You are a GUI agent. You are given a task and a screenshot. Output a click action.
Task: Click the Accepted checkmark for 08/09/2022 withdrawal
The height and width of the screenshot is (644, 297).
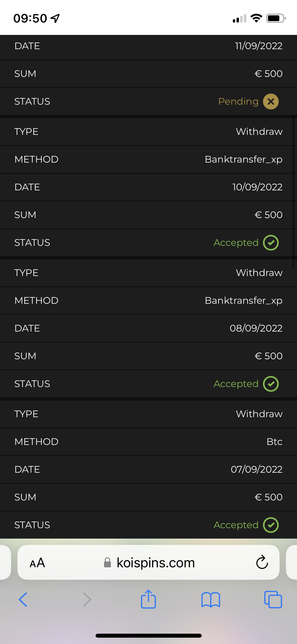click(271, 384)
